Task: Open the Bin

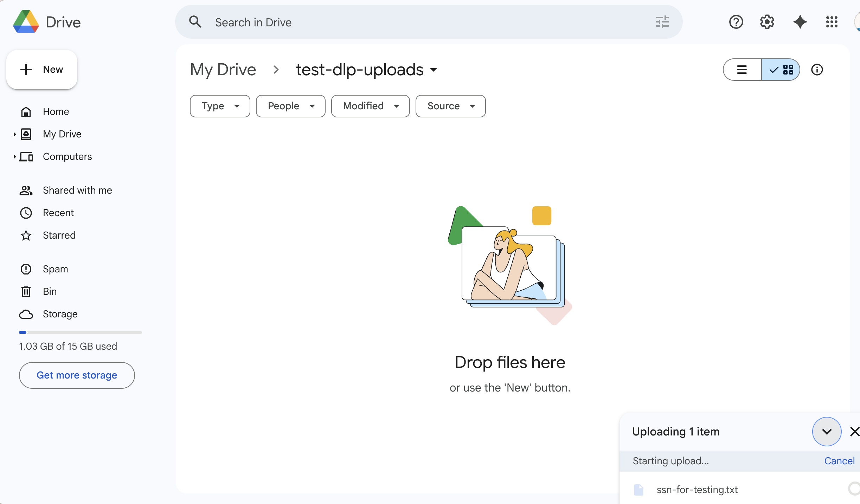Action: coord(50,291)
